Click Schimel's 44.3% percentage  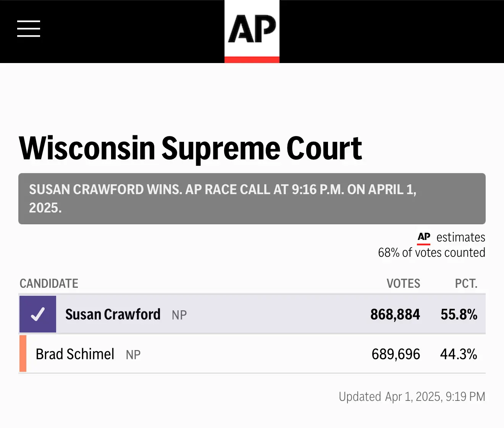[458, 354]
